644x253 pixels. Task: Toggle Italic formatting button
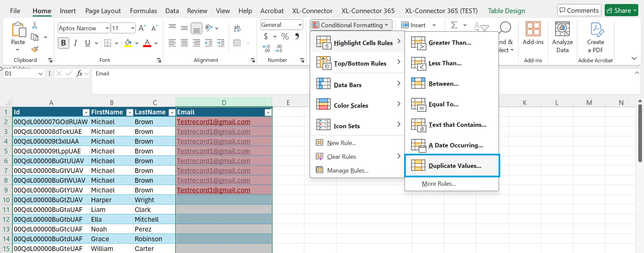click(76, 43)
